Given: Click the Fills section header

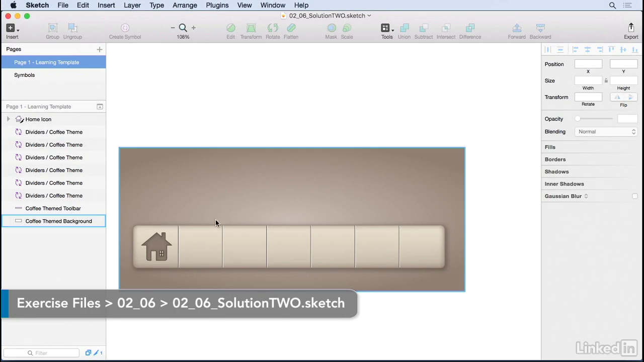Looking at the screenshot, I should coord(550,147).
